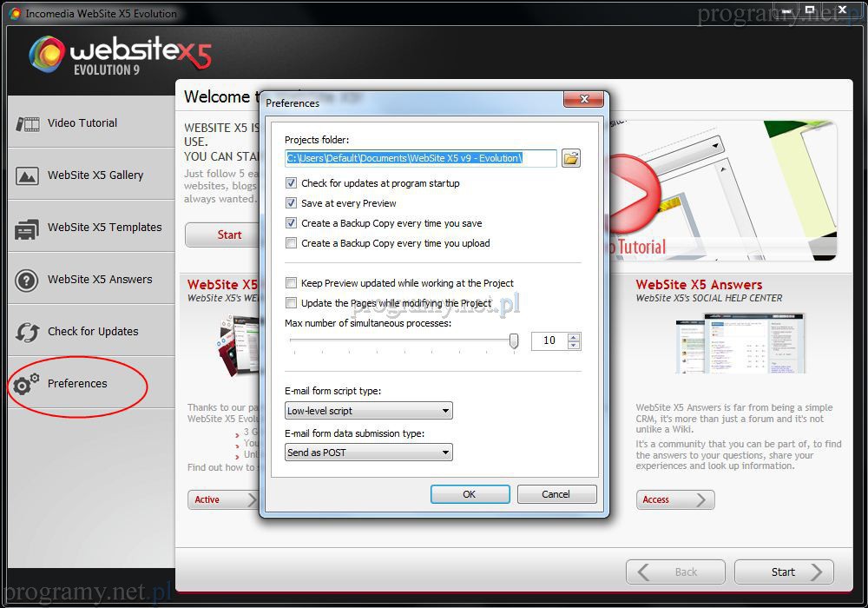Enable Backup Copy every time you upload

tap(291, 243)
